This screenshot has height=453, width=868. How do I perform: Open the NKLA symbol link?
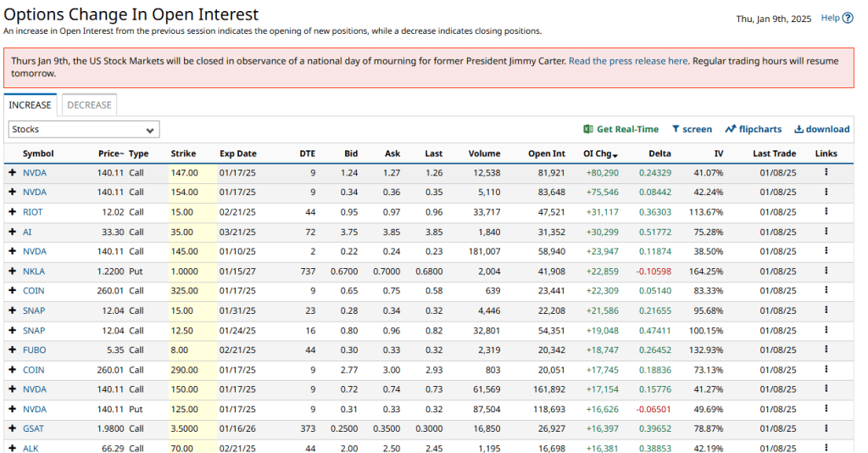pos(34,271)
